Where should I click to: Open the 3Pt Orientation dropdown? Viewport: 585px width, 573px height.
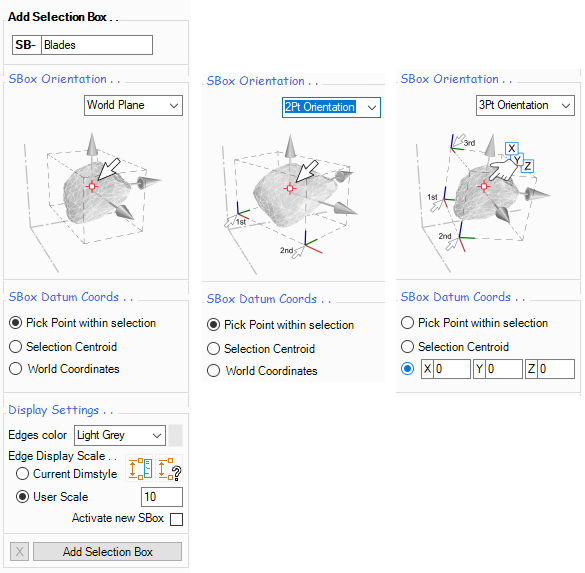coord(525,106)
